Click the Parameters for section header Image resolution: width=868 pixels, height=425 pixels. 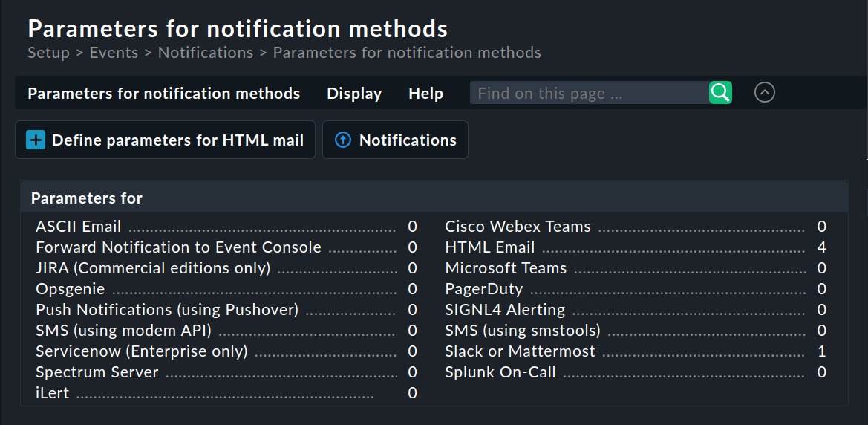[x=434, y=198]
